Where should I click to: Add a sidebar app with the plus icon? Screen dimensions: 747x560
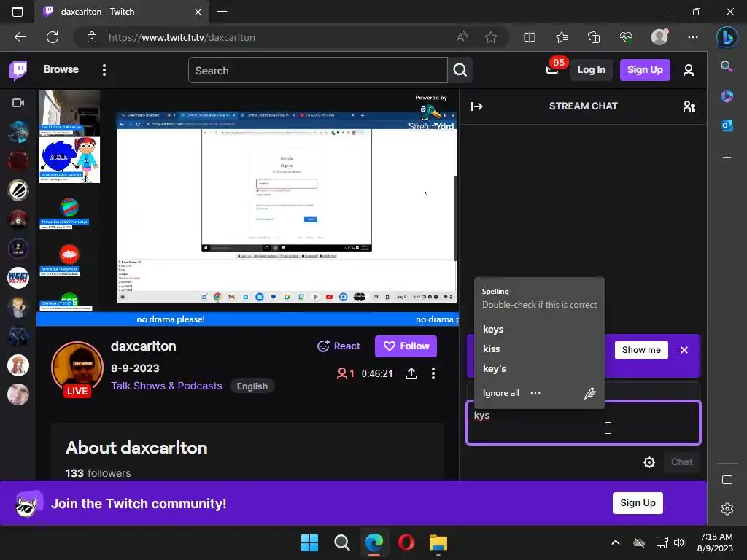[727, 157]
